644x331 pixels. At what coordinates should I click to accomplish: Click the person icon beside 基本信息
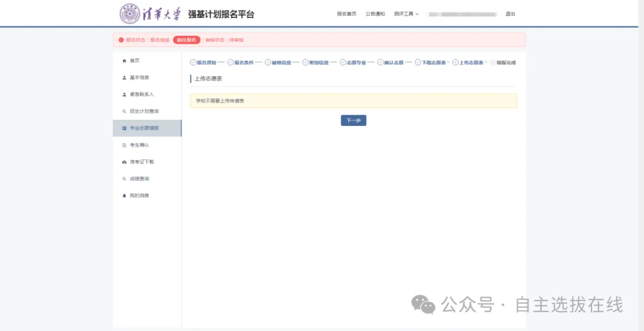124,78
